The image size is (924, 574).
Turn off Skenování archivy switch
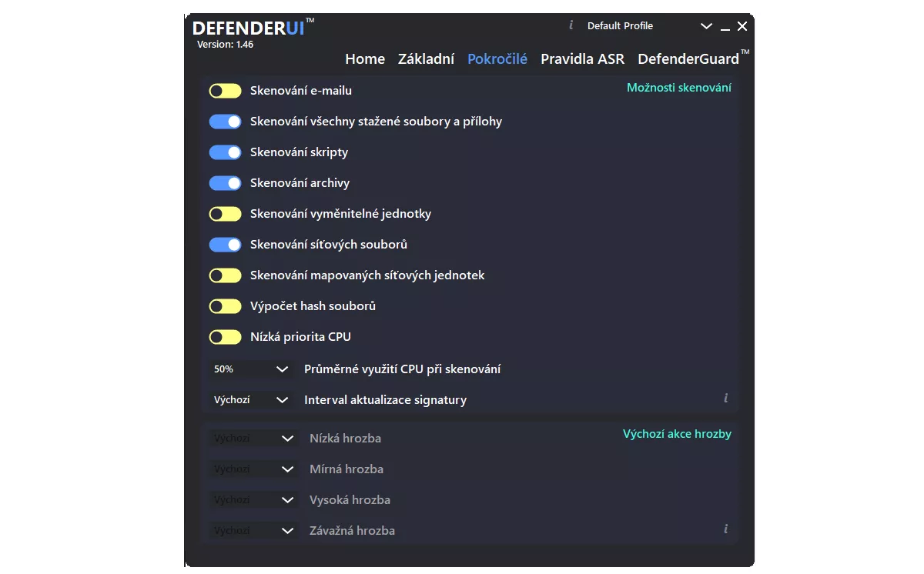click(x=226, y=183)
